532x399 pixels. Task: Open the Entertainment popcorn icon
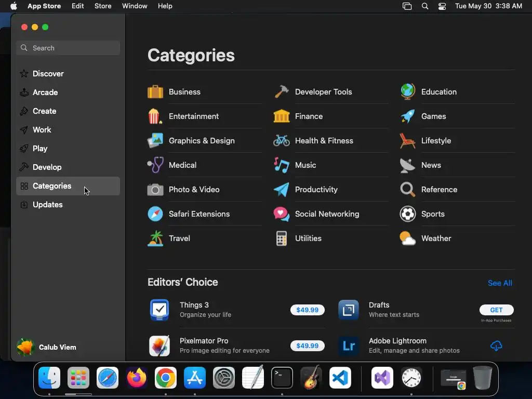pyautogui.click(x=155, y=116)
